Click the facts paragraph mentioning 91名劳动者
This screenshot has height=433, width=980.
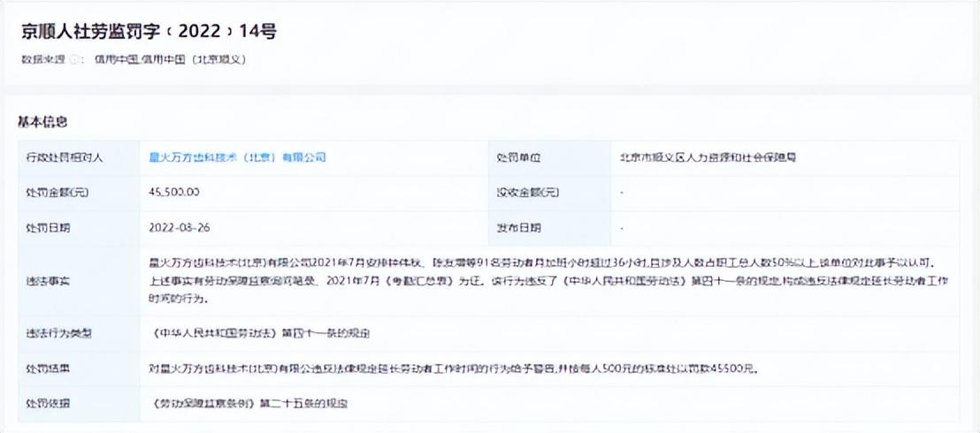coord(548,281)
